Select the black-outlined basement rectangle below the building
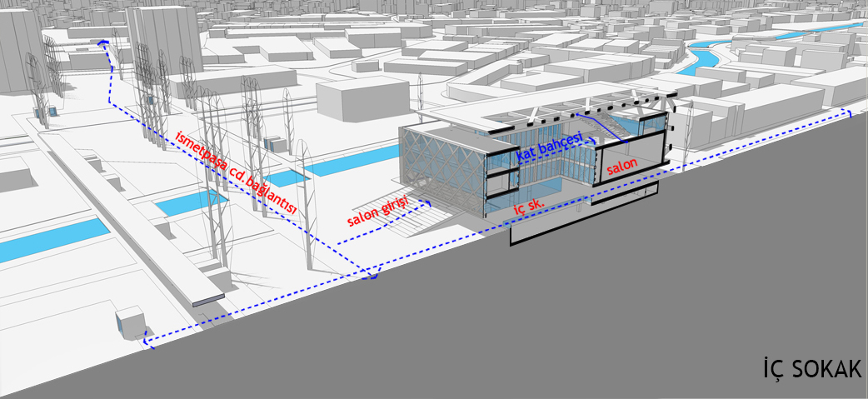 pyautogui.click(x=583, y=221)
